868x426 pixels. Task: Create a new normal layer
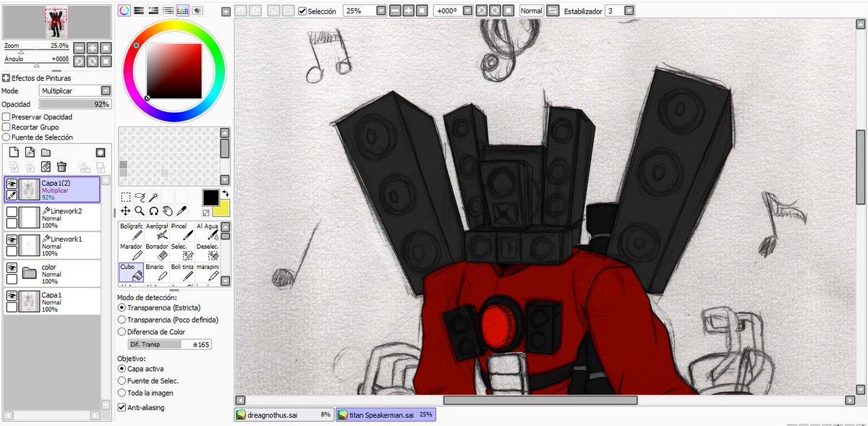point(14,153)
